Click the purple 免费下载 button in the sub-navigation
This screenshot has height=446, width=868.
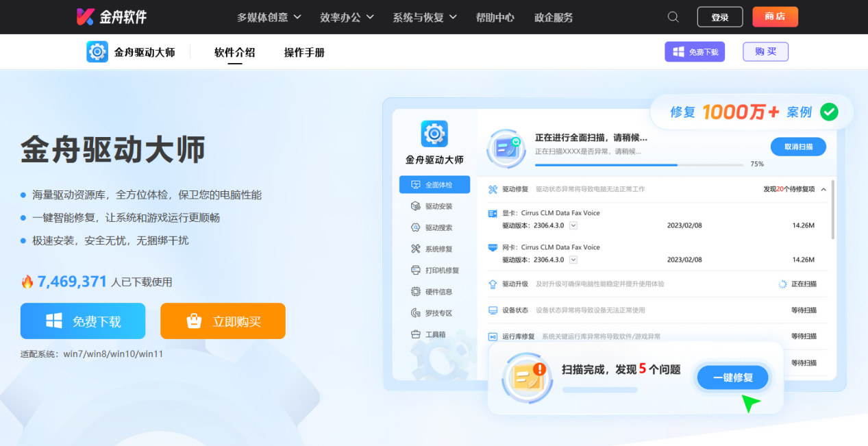click(695, 52)
